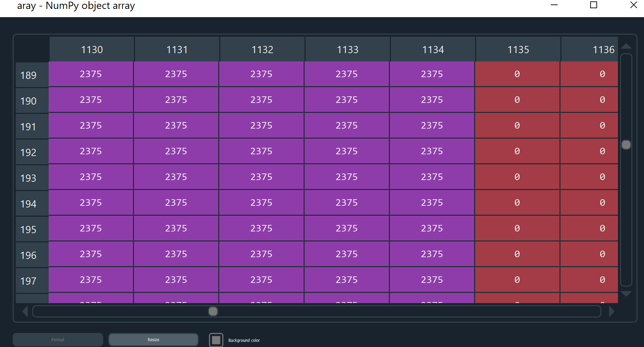Click cell 0 at row 192, column 1135

[x=517, y=151]
